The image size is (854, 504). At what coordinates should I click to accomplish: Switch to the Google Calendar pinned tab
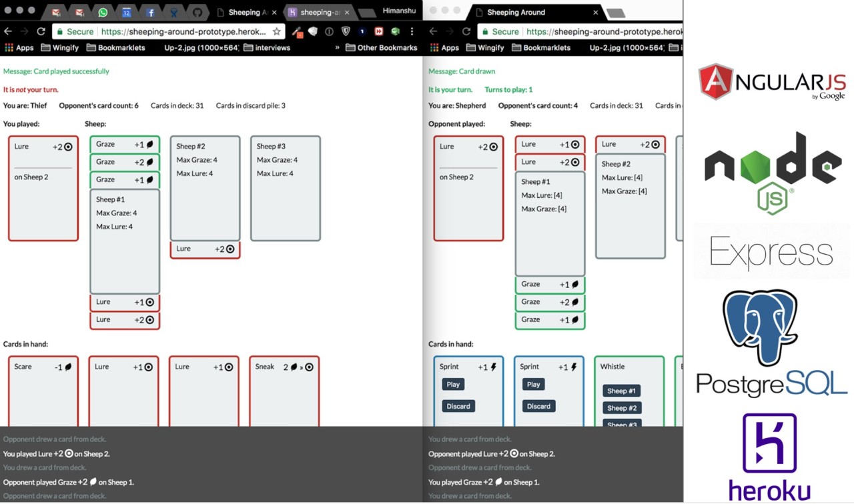[x=126, y=12]
